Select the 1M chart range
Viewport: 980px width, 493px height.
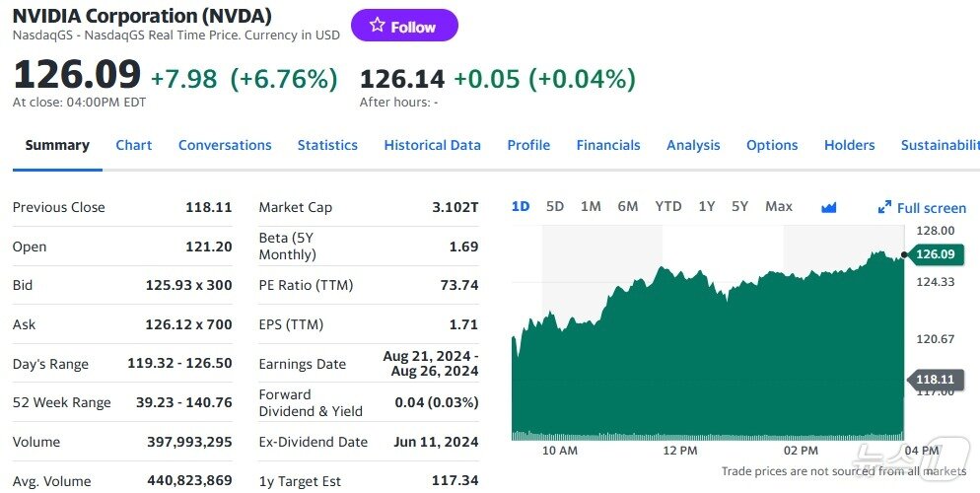point(591,206)
